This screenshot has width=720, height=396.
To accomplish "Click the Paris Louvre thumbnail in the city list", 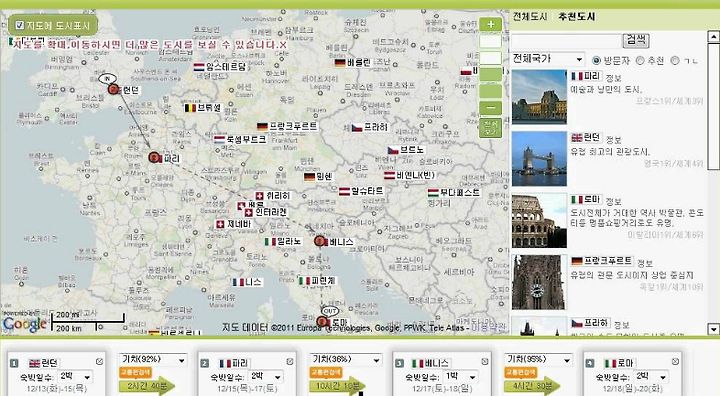I will point(539,96).
